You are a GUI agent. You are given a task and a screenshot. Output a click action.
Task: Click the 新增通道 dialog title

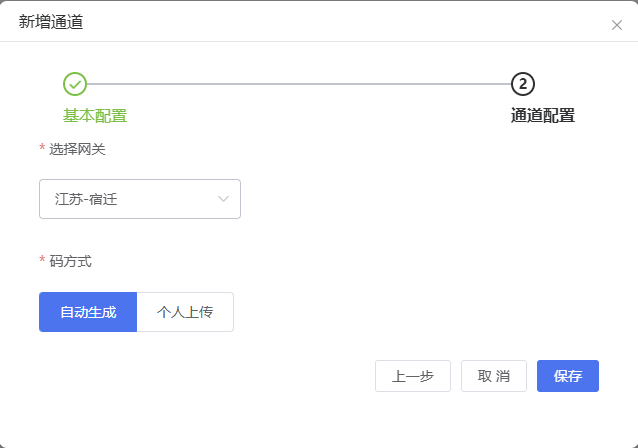click(51, 22)
